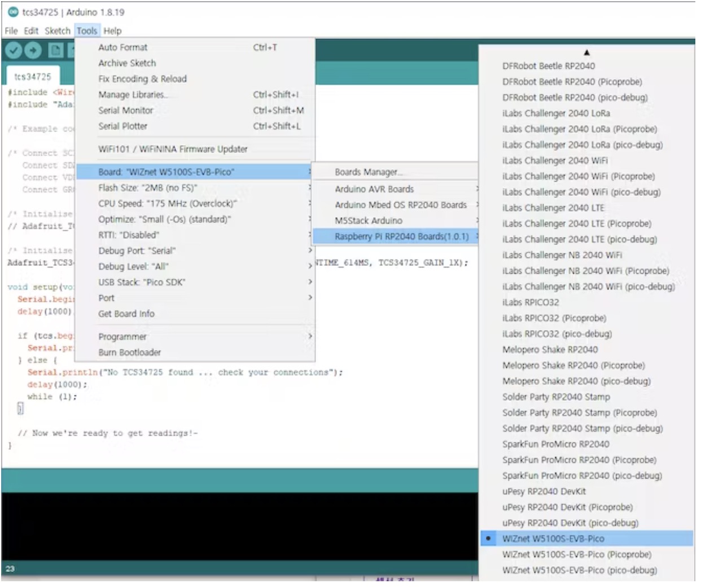Choose uPesy RP2040 DevKit board
Image resolution: width=701 pixels, height=588 pixels.
(x=544, y=492)
